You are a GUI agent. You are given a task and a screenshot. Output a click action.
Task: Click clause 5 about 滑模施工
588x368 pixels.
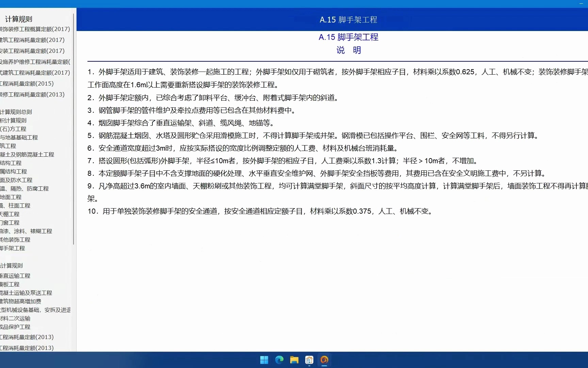(314, 136)
